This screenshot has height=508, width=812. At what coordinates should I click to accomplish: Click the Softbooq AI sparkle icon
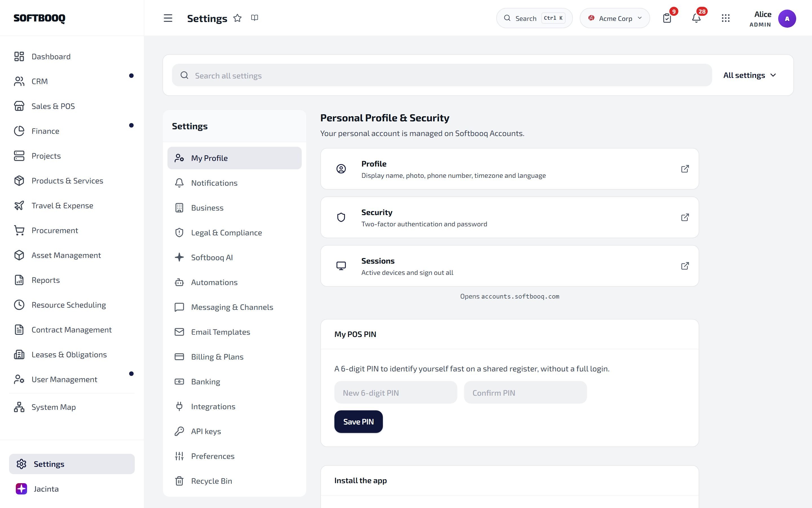[x=179, y=257]
